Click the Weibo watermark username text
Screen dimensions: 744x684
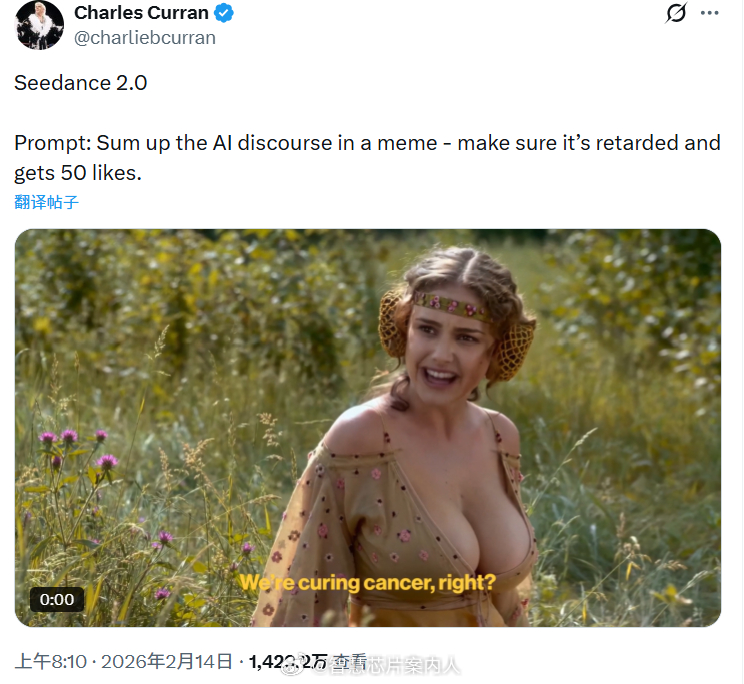(385, 666)
